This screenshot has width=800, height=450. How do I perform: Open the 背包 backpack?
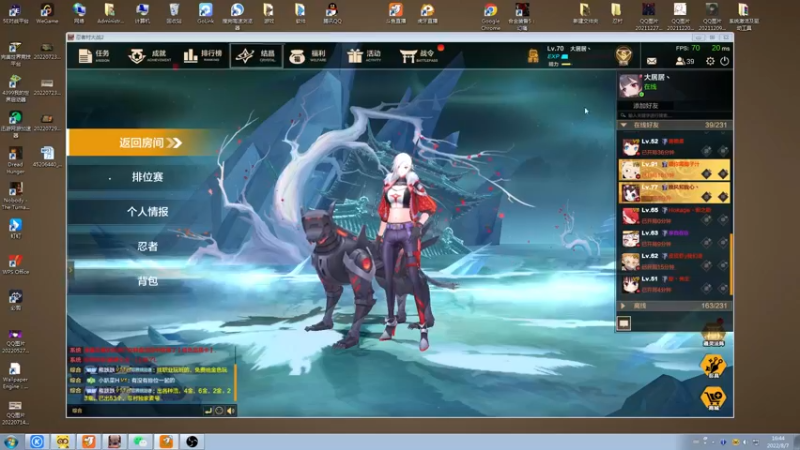click(x=147, y=281)
